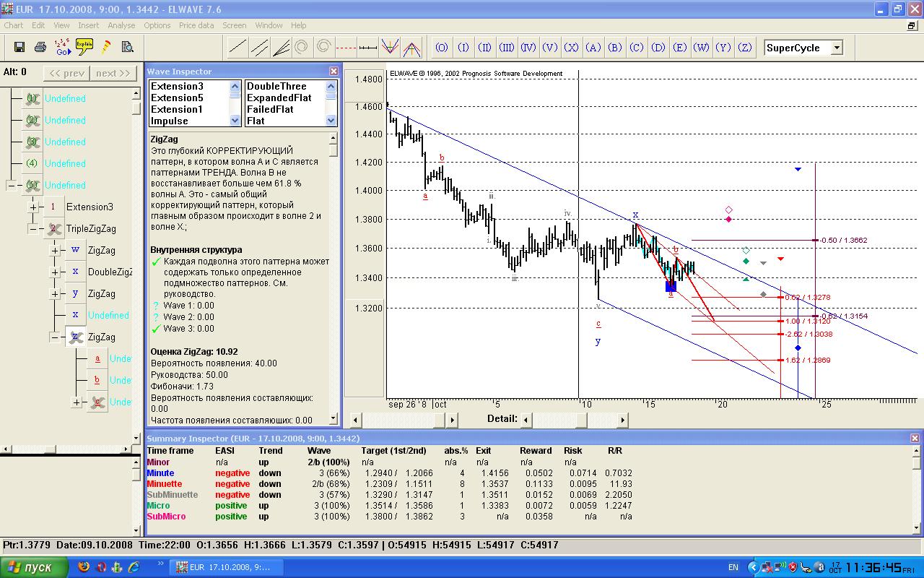Image resolution: width=924 pixels, height=578 pixels.
Task: Insert the (Z) wave label
Action: [x=745, y=48]
